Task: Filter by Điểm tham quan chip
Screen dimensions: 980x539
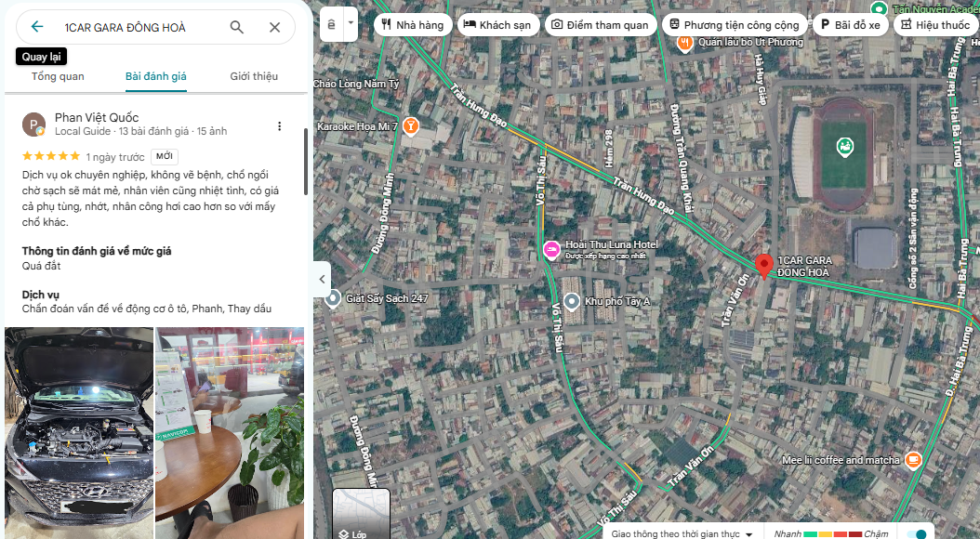Action: [x=600, y=25]
